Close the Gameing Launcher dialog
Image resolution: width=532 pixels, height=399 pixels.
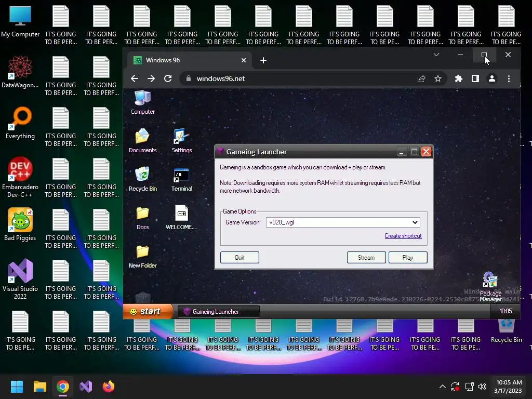(426, 152)
